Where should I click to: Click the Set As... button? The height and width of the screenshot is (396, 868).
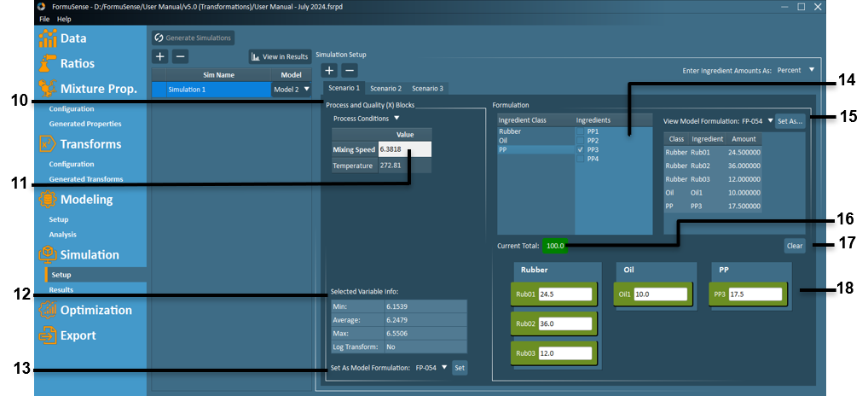[x=790, y=120]
